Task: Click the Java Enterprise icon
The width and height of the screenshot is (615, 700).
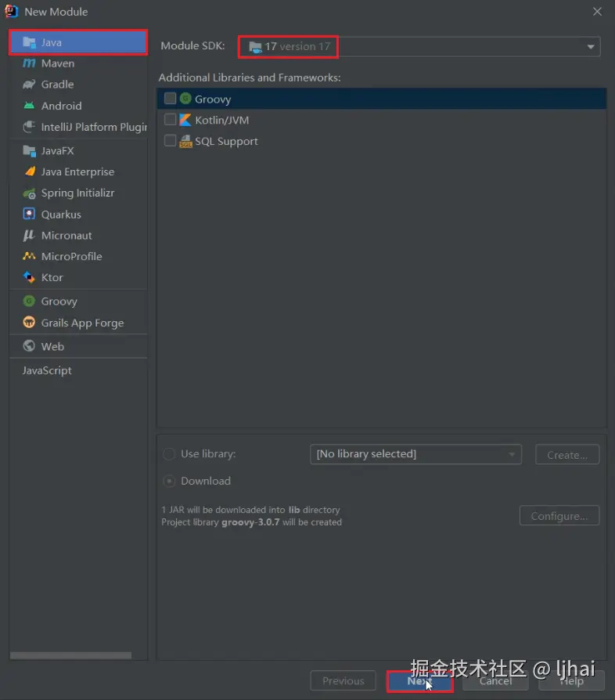Action: point(29,172)
